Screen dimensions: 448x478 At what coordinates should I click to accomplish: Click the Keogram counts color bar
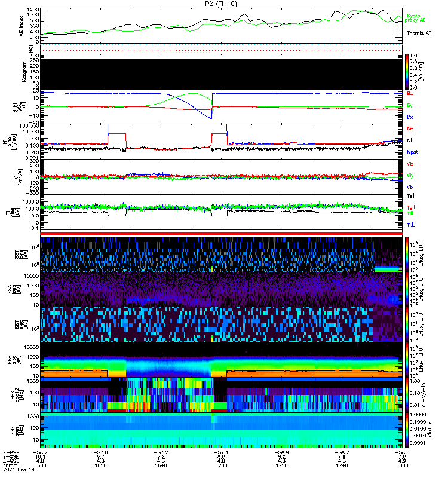(x=407, y=72)
